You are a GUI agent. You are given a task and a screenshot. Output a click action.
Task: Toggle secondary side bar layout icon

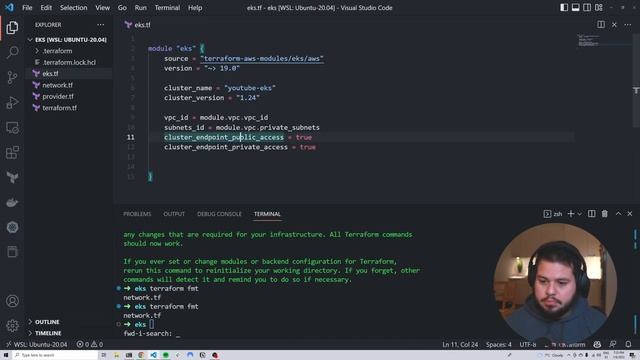click(x=587, y=7)
